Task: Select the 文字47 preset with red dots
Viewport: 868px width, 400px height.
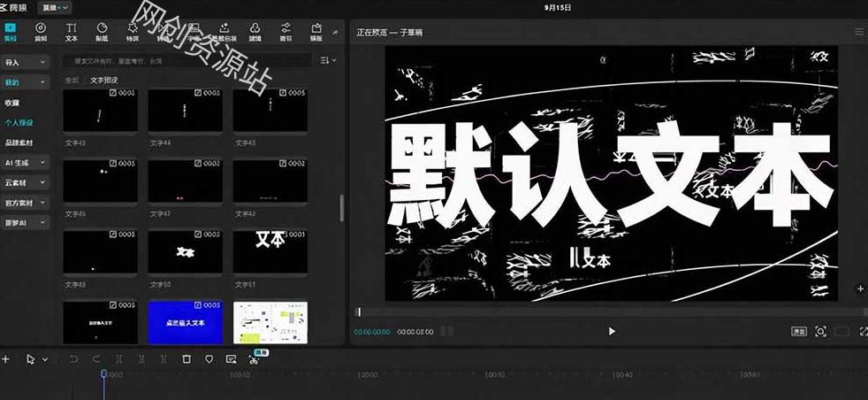Action: [185, 181]
